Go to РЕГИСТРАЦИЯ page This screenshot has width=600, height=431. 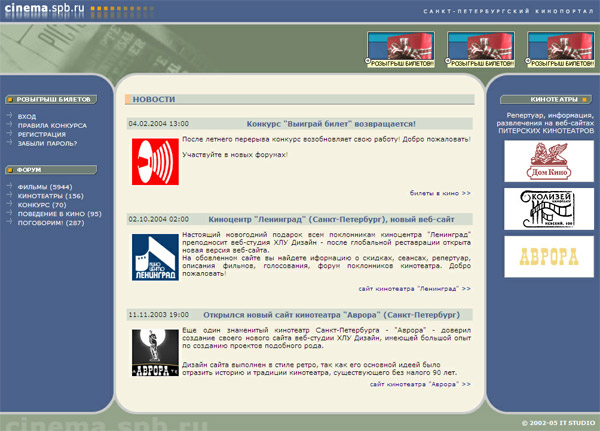(42, 134)
